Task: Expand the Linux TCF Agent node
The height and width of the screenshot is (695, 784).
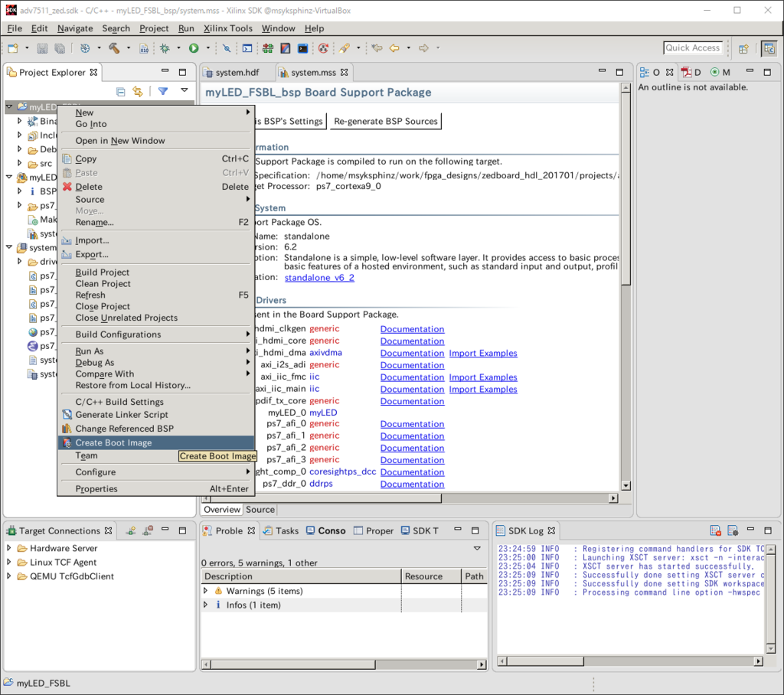Action: 9,562
